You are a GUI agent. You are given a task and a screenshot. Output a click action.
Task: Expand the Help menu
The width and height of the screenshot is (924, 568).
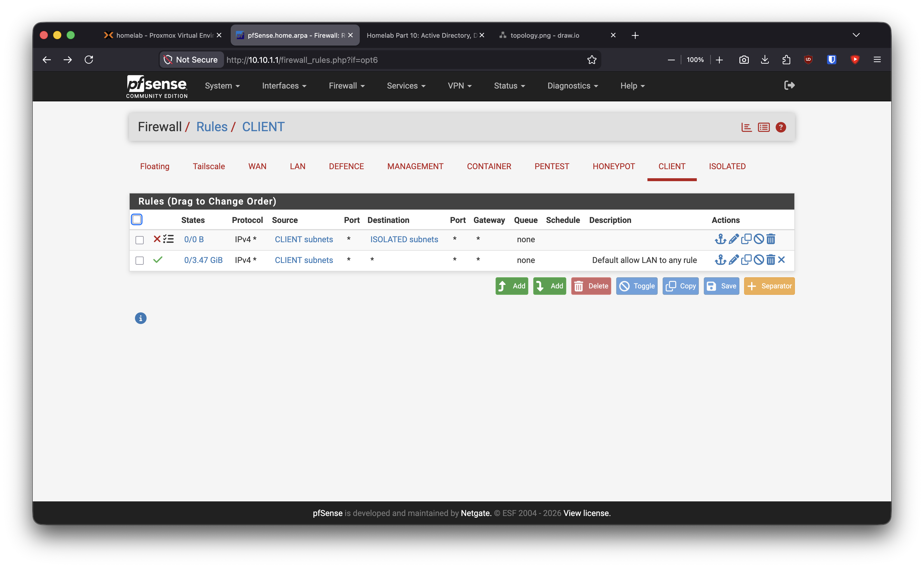(632, 86)
